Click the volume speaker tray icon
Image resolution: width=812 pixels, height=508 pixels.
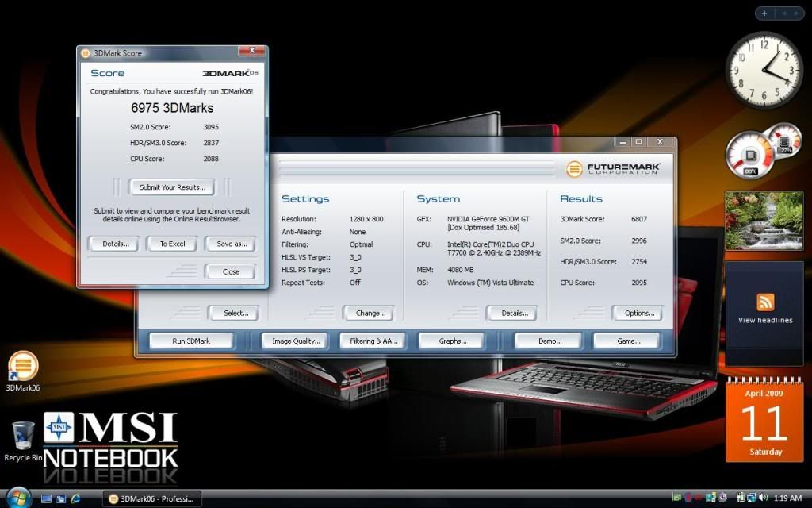coord(763,498)
